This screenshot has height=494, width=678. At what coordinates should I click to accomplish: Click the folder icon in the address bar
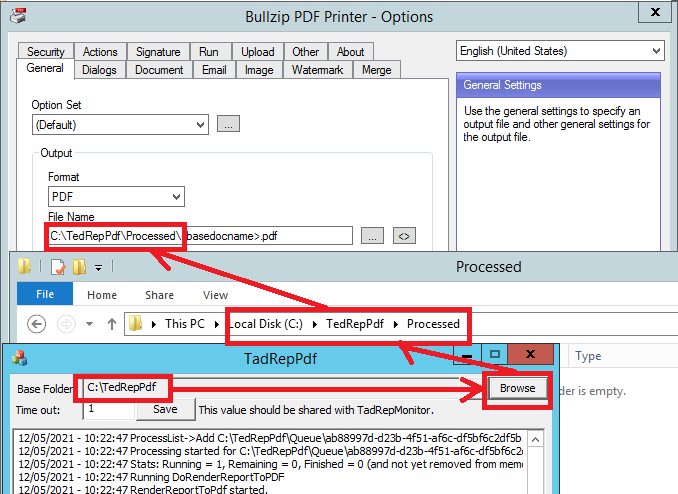click(x=136, y=324)
